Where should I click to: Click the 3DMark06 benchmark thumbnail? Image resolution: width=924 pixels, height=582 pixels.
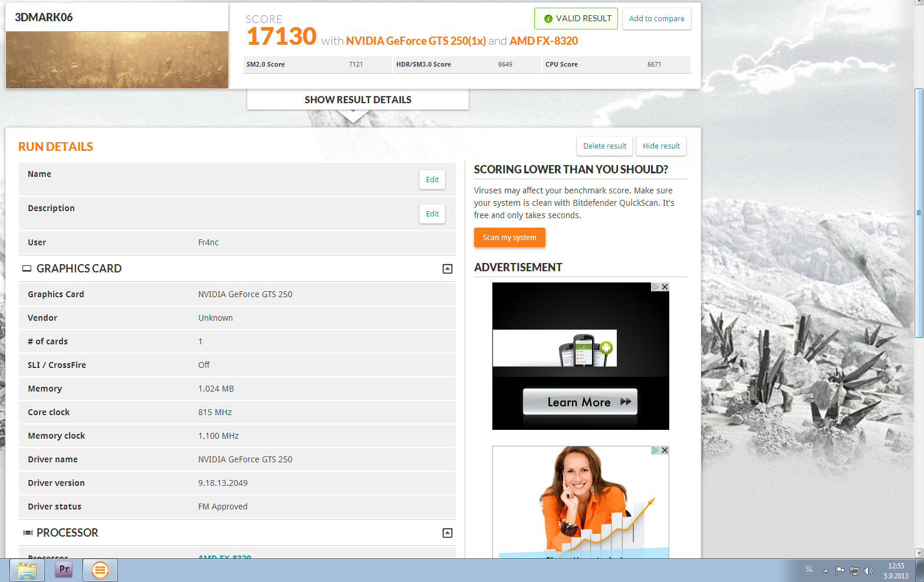point(117,60)
